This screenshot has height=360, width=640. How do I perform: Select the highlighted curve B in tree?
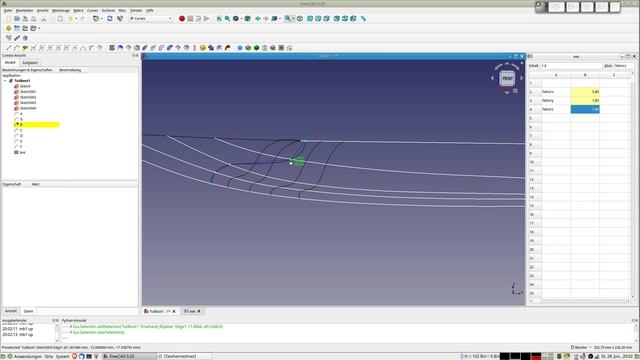(x=37, y=124)
